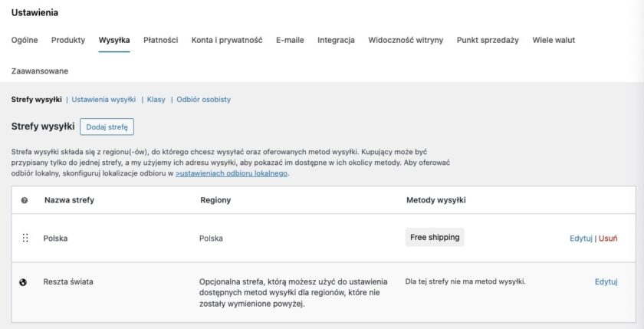644x329 pixels.
Task: Click the Nazwa strefy column header
Action: click(70, 200)
